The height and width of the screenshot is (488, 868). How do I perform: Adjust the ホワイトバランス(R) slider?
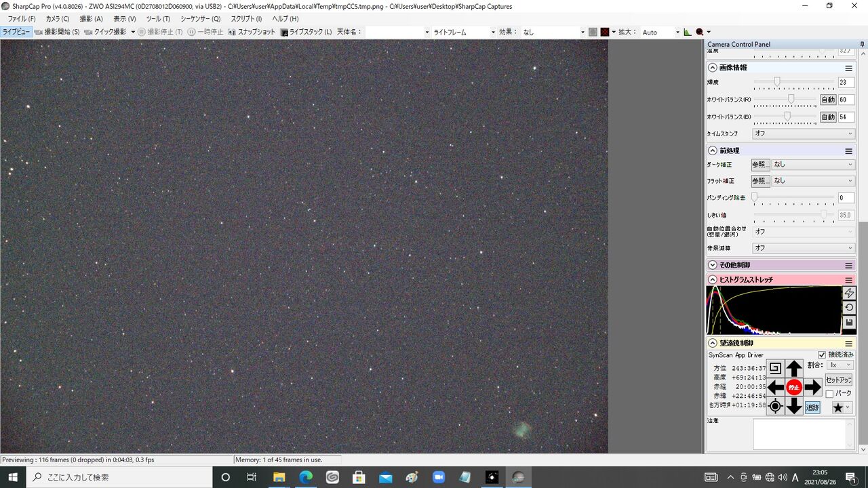(785, 99)
